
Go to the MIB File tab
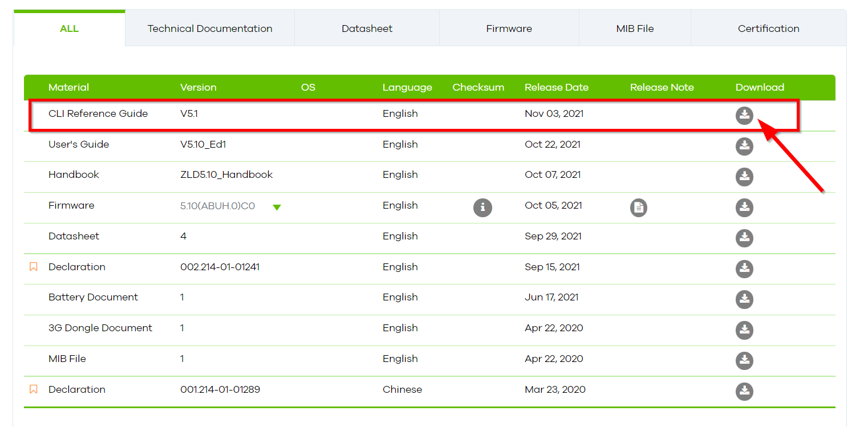tap(635, 29)
